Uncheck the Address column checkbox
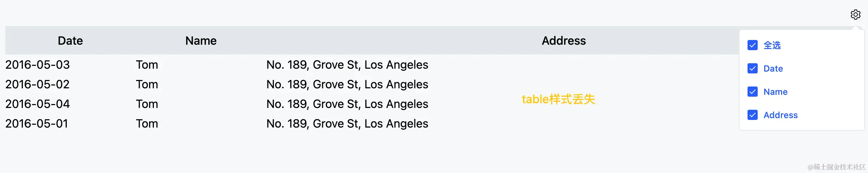The width and height of the screenshot is (868, 173). 753,115
